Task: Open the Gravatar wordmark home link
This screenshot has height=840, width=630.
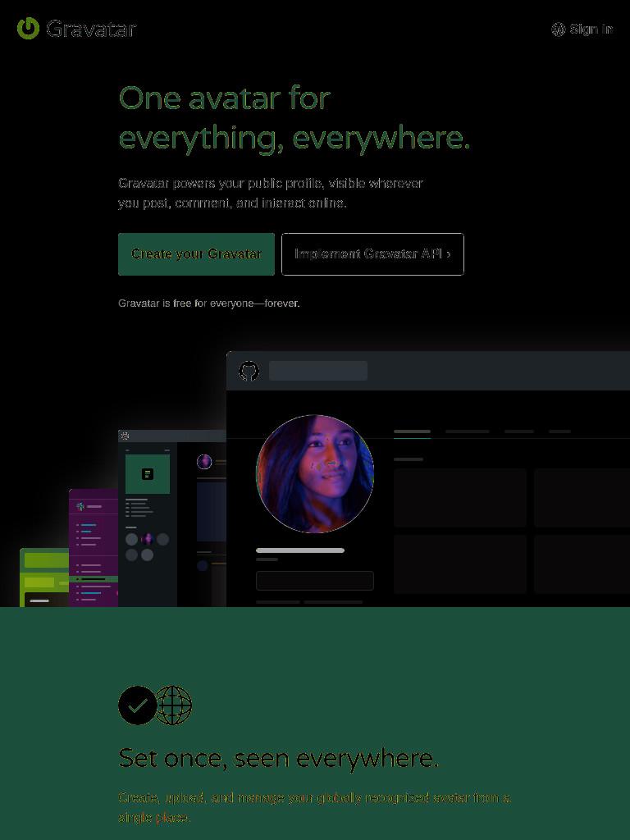Action: [91, 29]
